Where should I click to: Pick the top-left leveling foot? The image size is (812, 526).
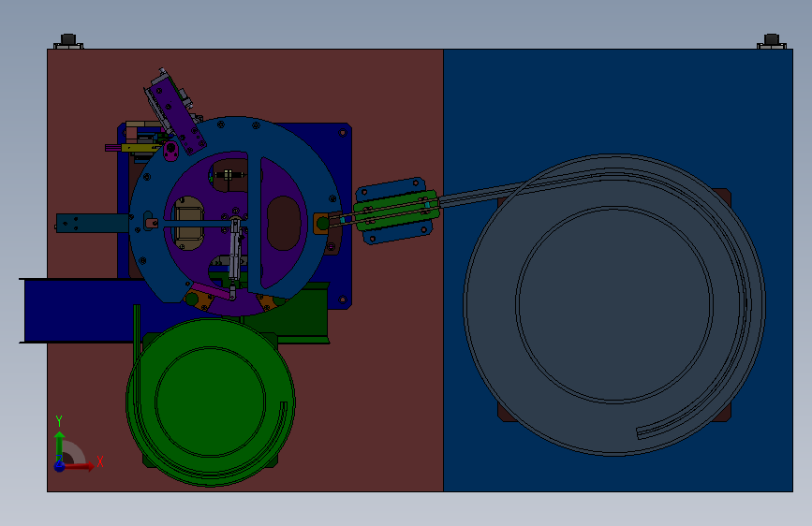coord(68,41)
